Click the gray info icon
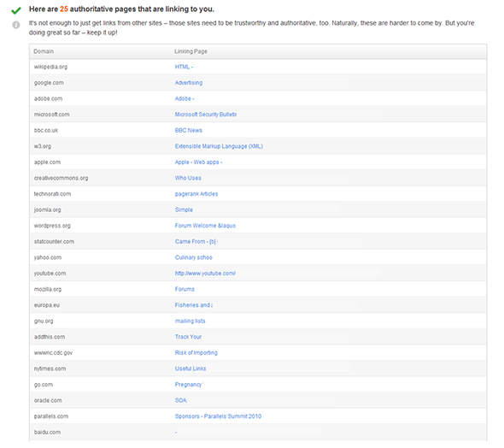504x448 pixels. pyautogui.click(x=15, y=25)
